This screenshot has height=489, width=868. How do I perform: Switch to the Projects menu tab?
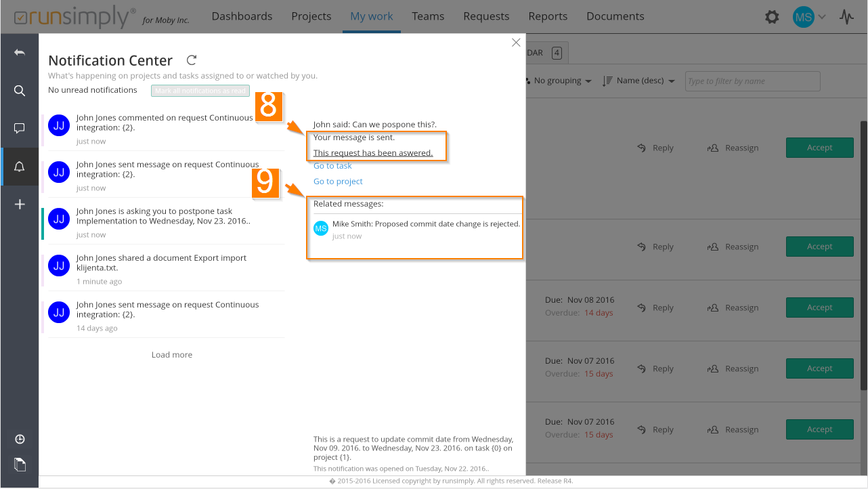point(311,16)
